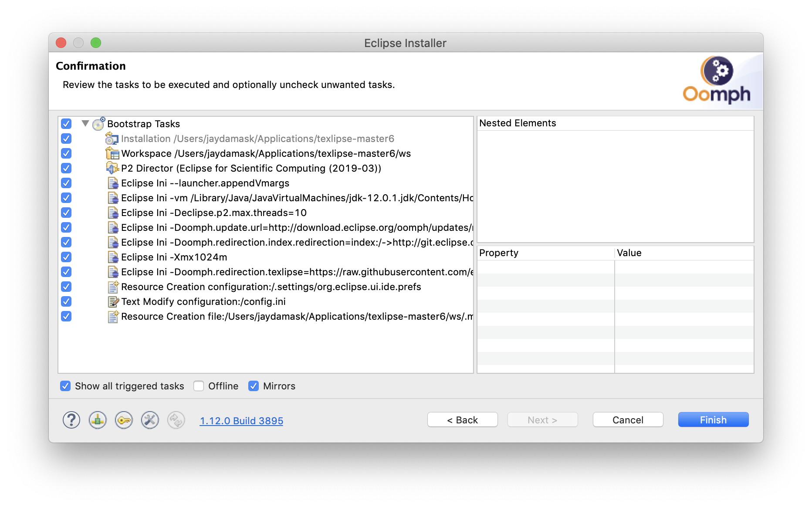The image size is (812, 507).
Task: Uncheck the Text Modify config.ini checkbox
Action: point(66,301)
